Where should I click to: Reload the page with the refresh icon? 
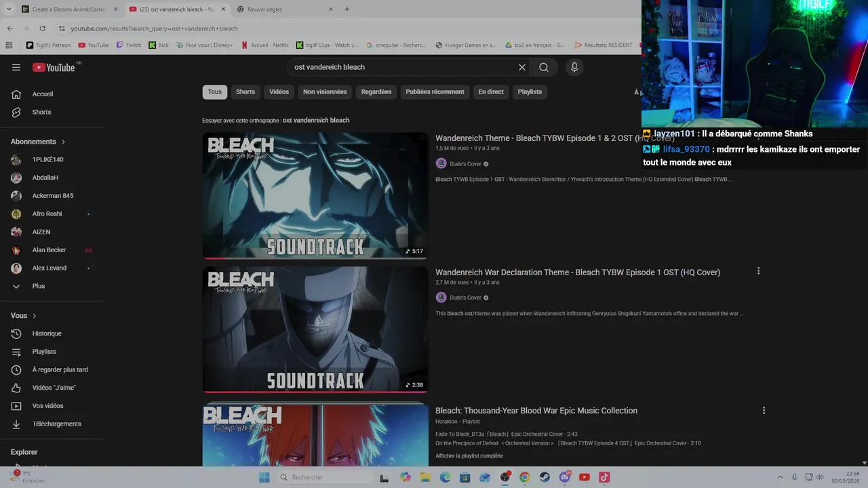tap(42, 28)
